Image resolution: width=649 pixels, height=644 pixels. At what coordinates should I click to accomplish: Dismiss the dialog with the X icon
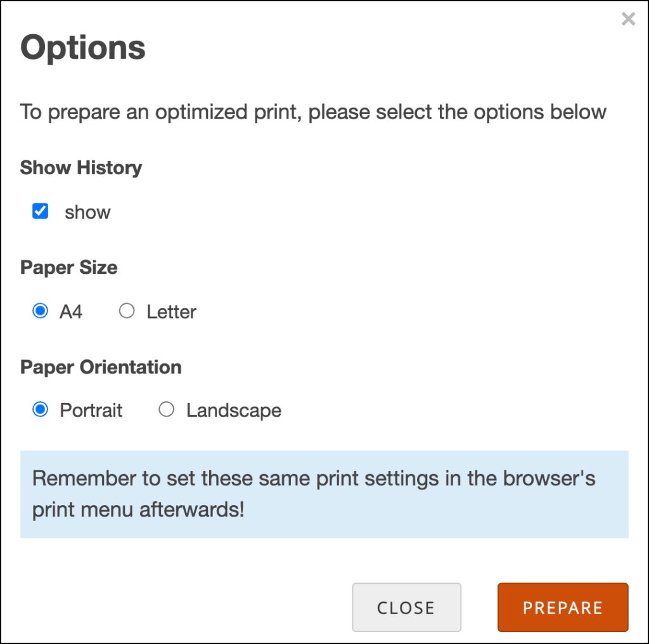tap(627, 19)
